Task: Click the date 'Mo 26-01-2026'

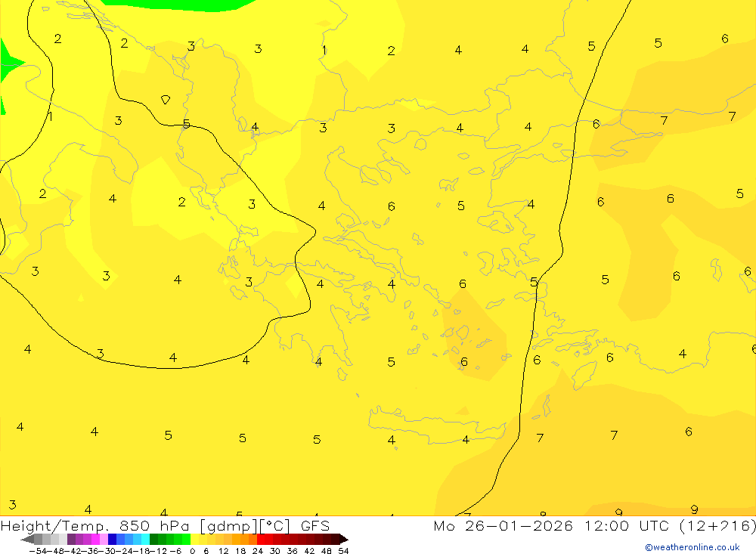Action: point(503,525)
